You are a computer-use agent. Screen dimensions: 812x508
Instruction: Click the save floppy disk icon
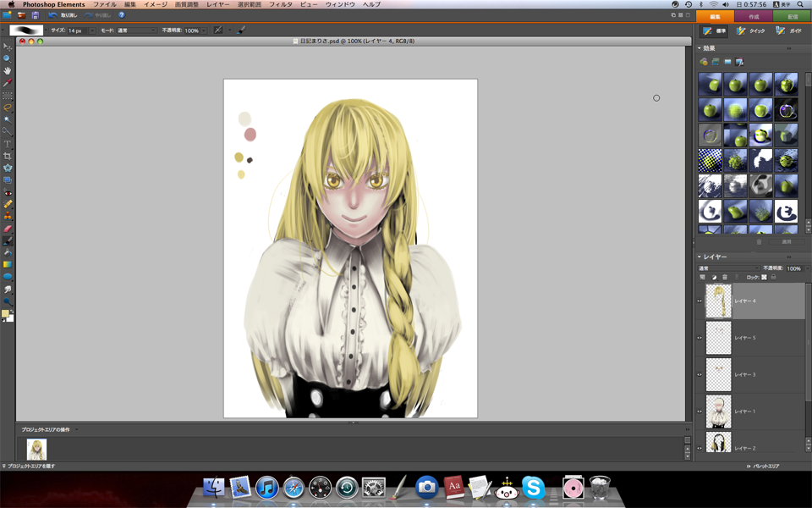tap(36, 15)
